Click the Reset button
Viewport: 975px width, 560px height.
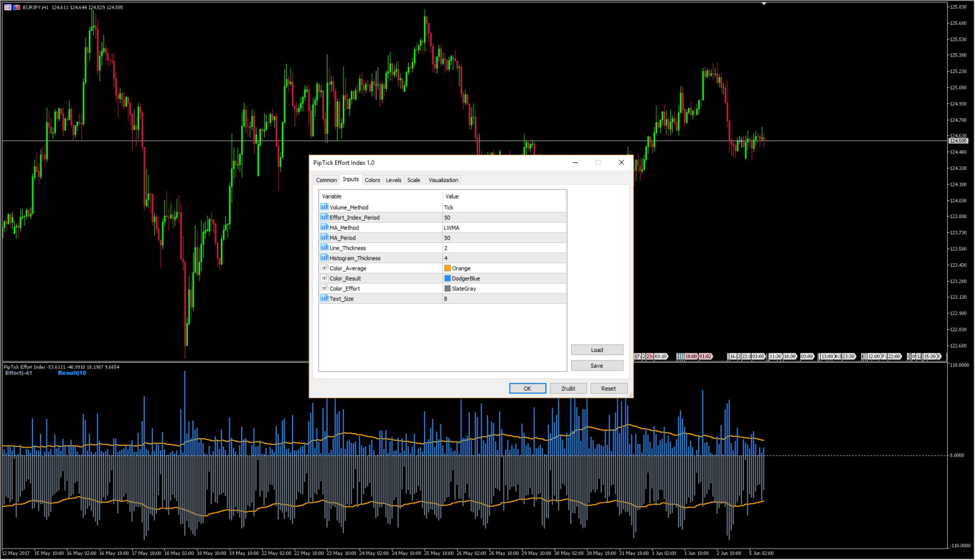[608, 389]
